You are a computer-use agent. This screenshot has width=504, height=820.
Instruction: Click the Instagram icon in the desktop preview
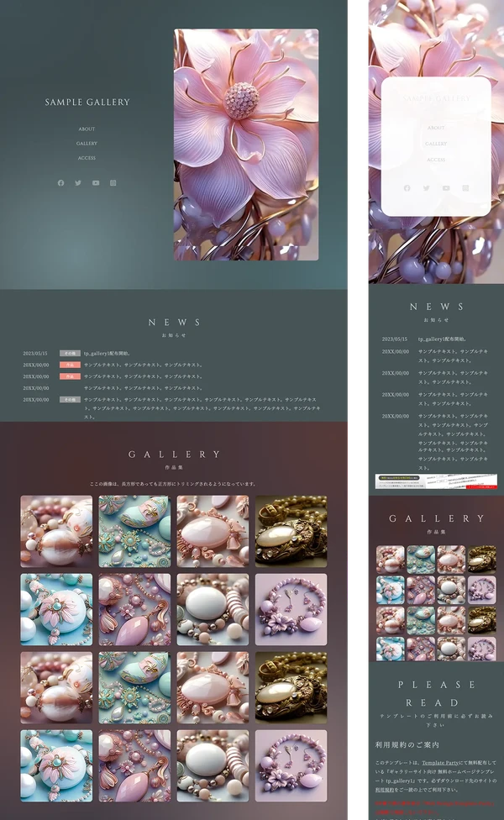click(x=113, y=182)
